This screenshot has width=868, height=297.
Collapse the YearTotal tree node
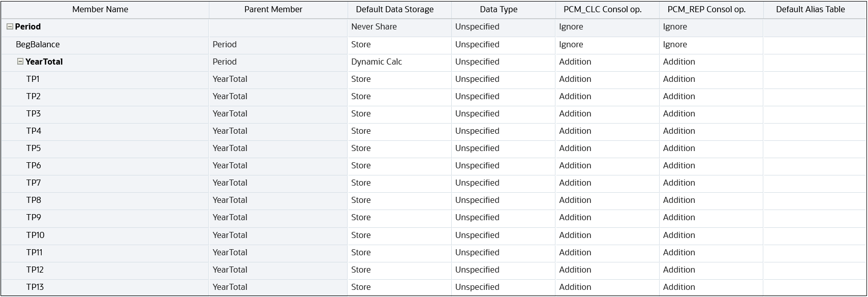click(20, 62)
